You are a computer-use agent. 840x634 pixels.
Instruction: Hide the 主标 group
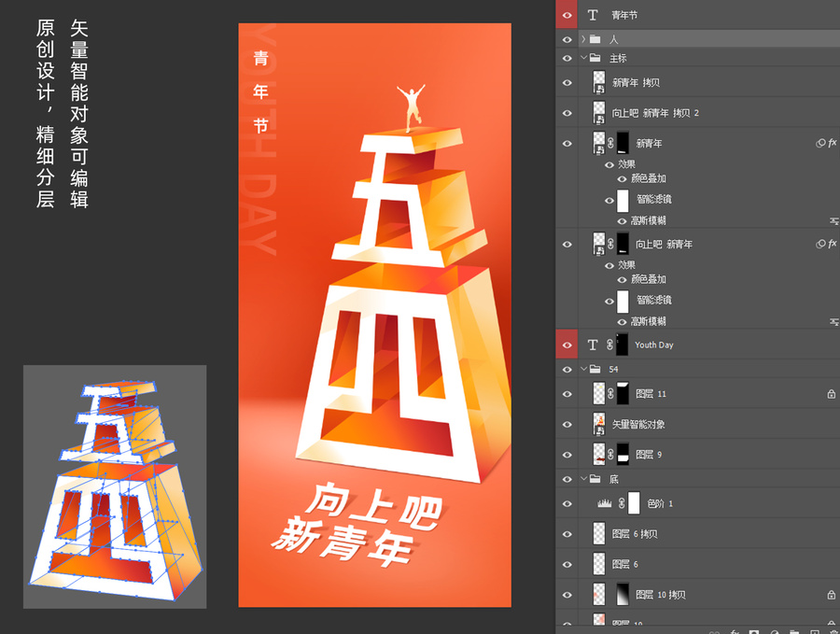click(567, 58)
